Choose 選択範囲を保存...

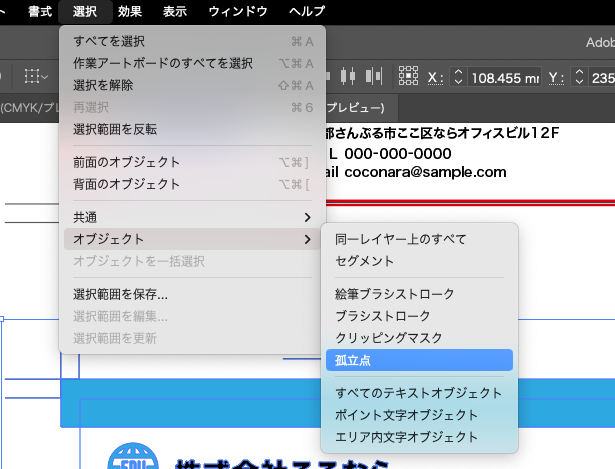coord(192,294)
